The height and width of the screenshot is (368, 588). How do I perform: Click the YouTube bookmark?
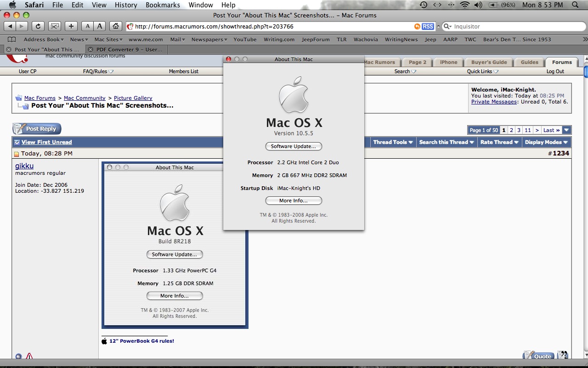click(245, 40)
